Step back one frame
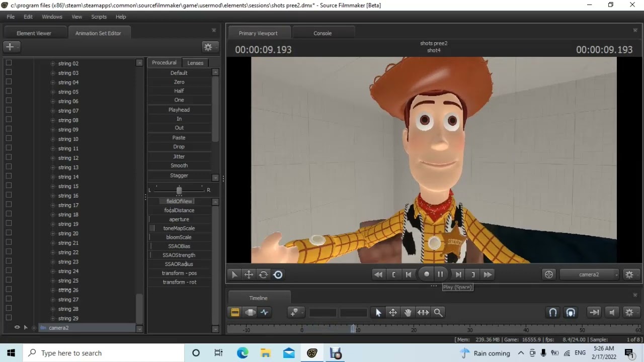The image size is (644, 362). 409,275
